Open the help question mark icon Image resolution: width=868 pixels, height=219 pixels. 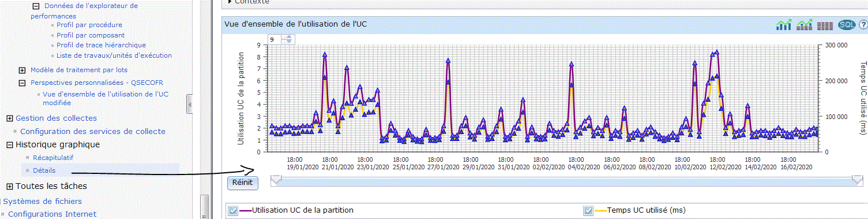coord(863,25)
